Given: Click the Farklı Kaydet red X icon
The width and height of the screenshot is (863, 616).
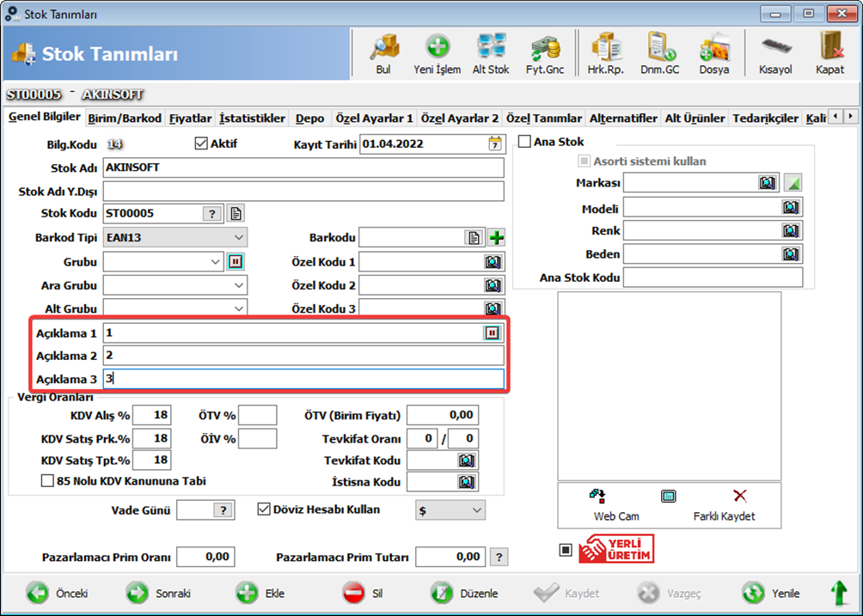Looking at the screenshot, I should (x=740, y=496).
